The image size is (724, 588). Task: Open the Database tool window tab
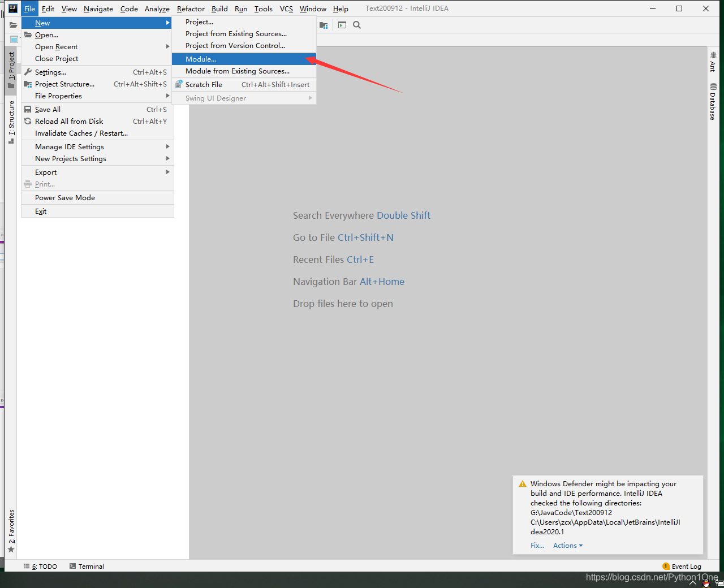713,102
